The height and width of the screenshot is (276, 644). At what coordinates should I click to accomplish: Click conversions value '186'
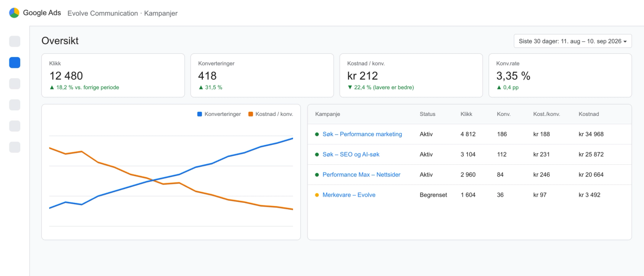[x=502, y=134]
